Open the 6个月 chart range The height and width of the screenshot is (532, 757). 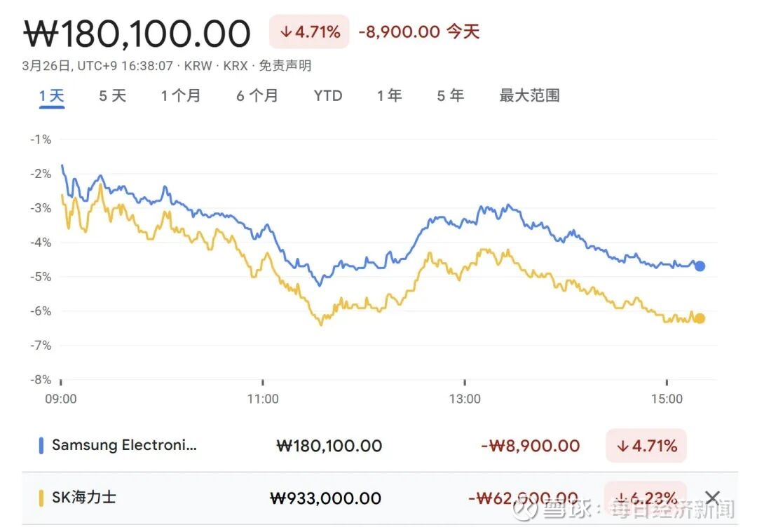257,95
